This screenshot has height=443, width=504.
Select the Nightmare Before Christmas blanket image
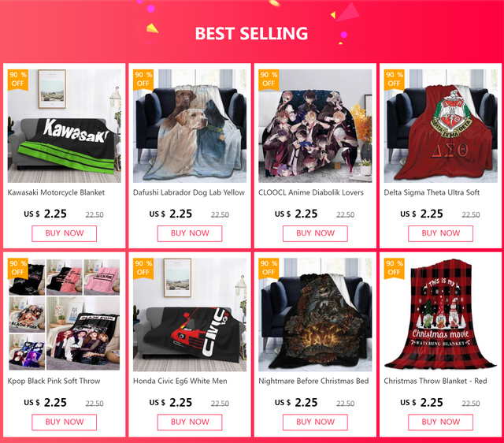click(315, 315)
